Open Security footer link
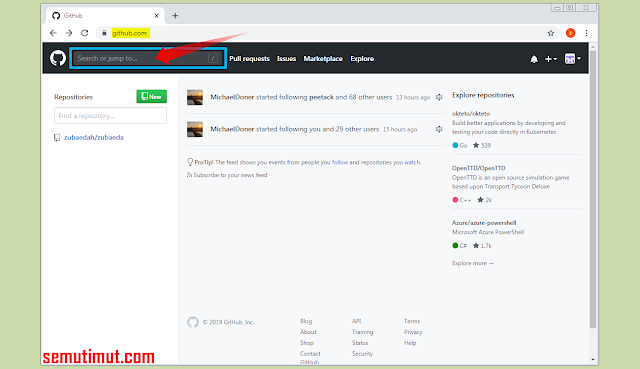640x369 pixels. pos(362,353)
